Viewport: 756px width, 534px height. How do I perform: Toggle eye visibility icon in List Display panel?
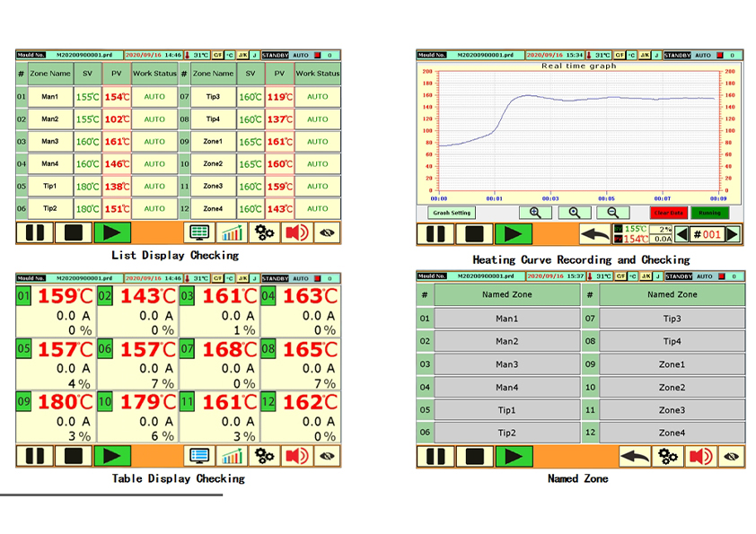click(x=327, y=233)
